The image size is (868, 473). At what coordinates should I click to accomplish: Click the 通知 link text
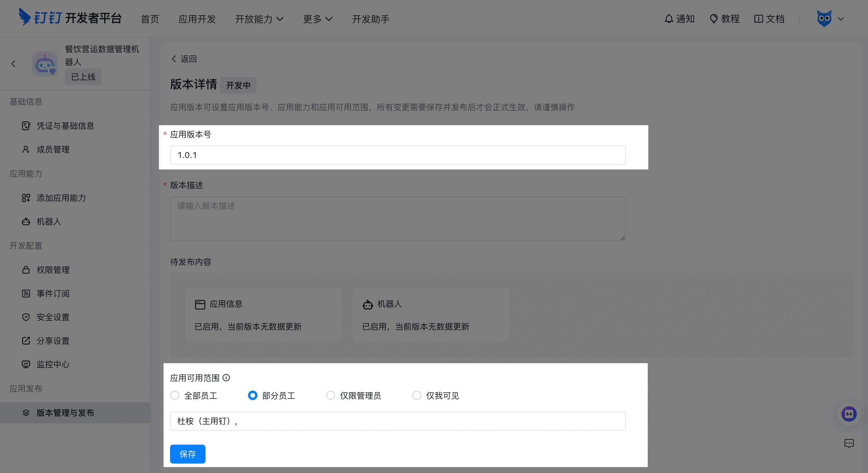(685, 19)
